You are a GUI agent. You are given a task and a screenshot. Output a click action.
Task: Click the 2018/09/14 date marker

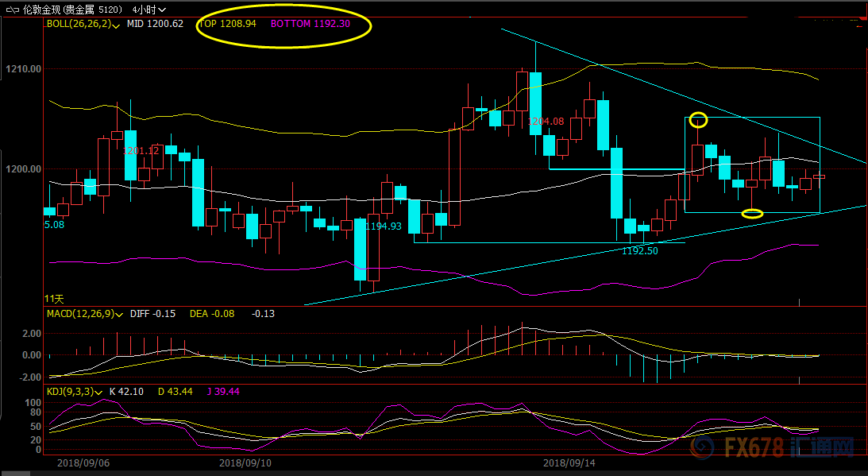click(569, 462)
